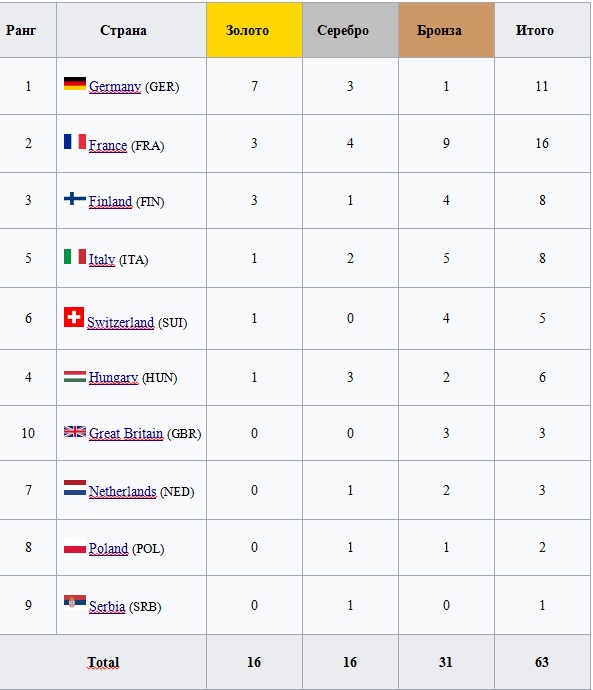
Task: Click the Finland flag icon
Action: [75, 198]
